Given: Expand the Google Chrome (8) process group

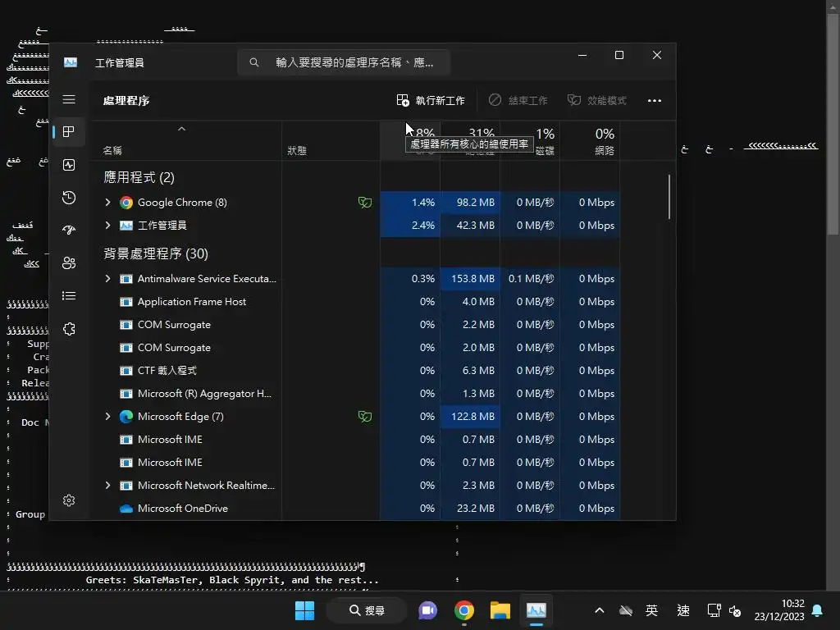Looking at the screenshot, I should click(x=107, y=203).
